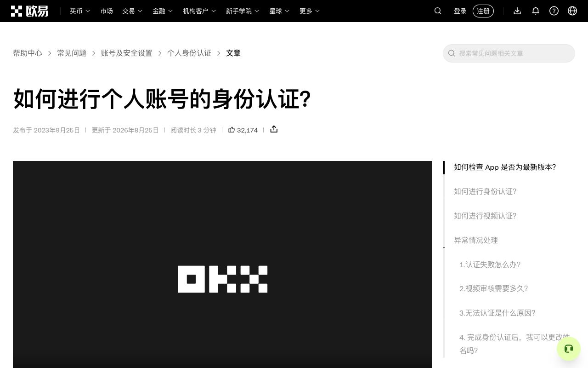Jump to 如何检查 App 是否为最新版本? section

point(505,167)
